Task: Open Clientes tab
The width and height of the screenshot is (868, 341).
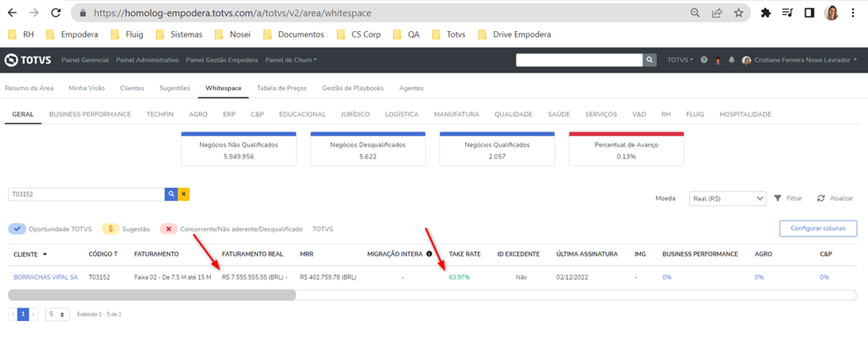Action: click(131, 88)
